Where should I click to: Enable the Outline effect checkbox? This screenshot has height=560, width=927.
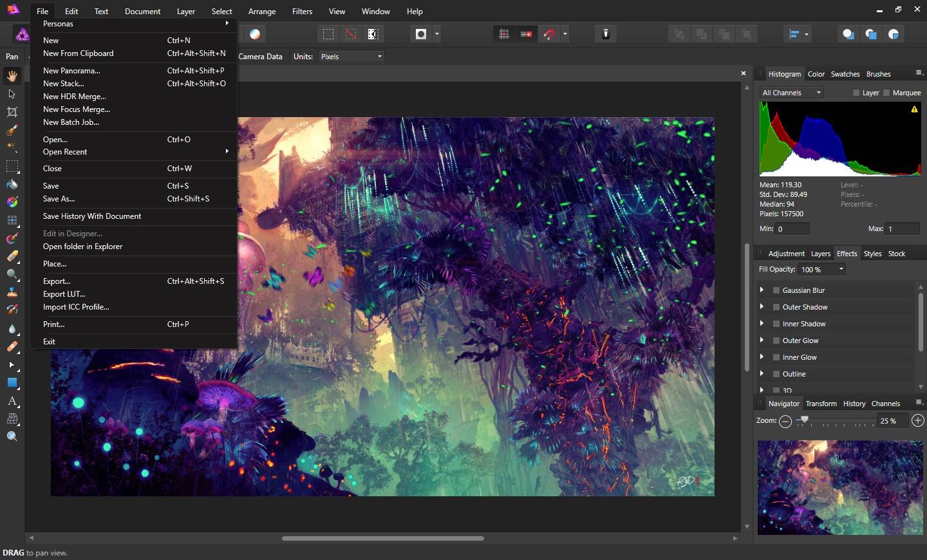776,374
